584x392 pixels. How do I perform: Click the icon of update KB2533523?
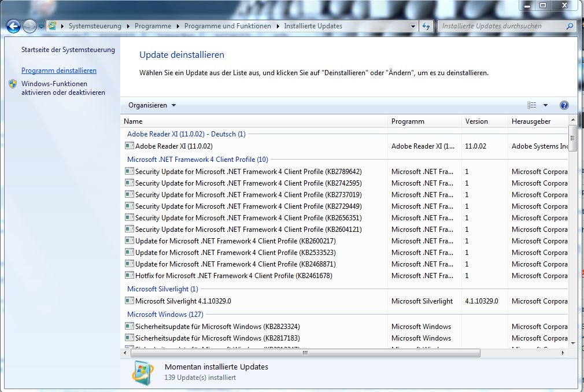point(130,252)
